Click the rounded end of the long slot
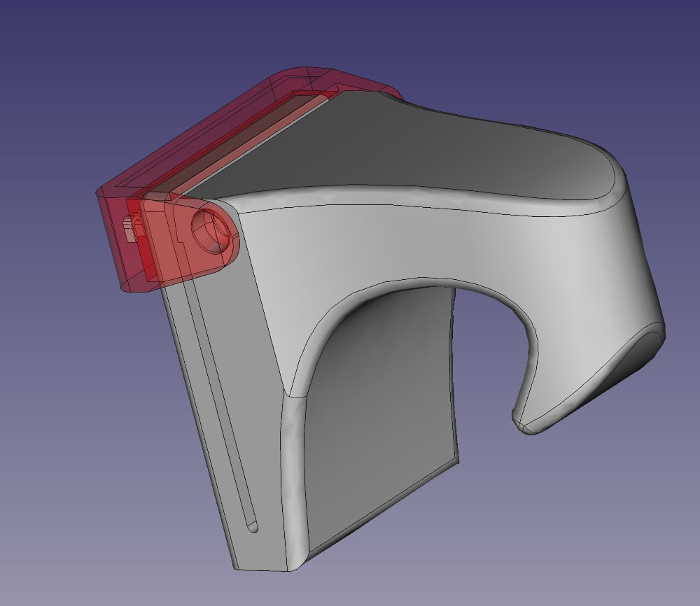 point(253,525)
